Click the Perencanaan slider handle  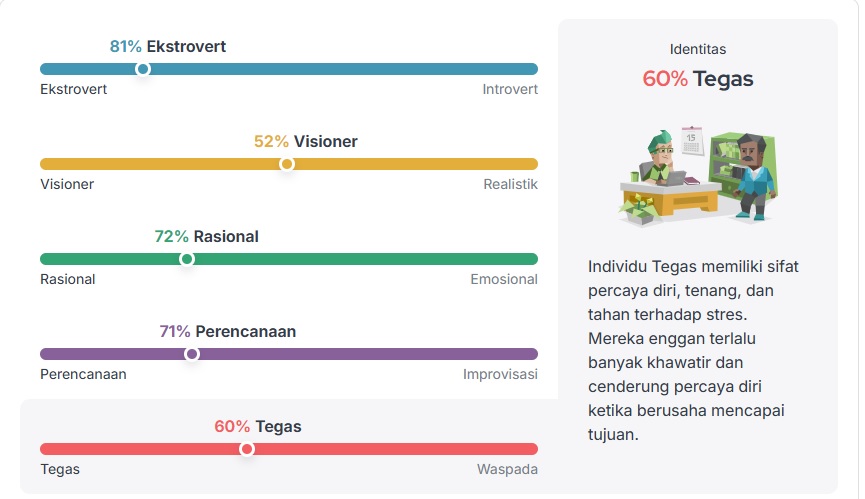pyautogui.click(x=192, y=354)
